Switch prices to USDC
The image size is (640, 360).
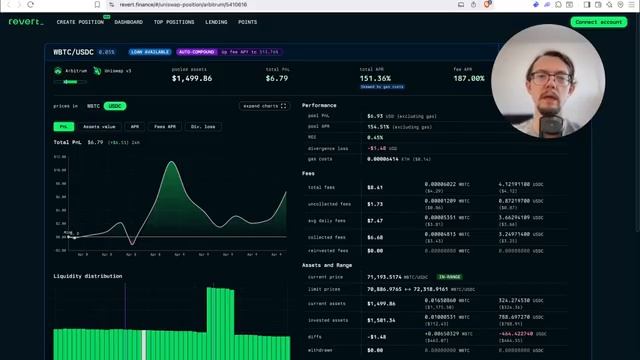115,106
